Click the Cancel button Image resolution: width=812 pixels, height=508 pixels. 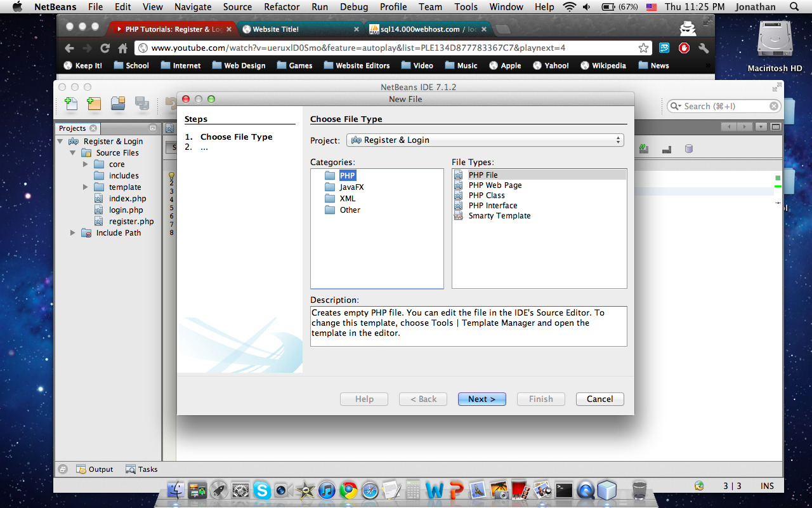tap(599, 399)
